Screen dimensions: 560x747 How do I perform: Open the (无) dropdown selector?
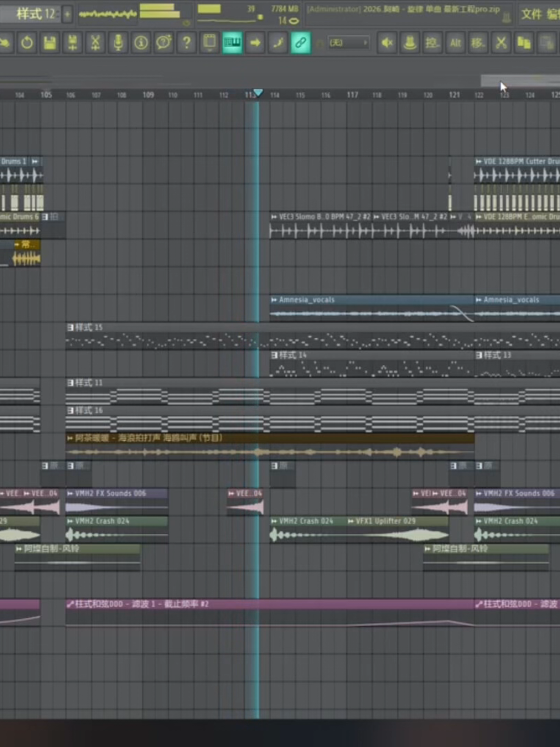[x=348, y=43]
